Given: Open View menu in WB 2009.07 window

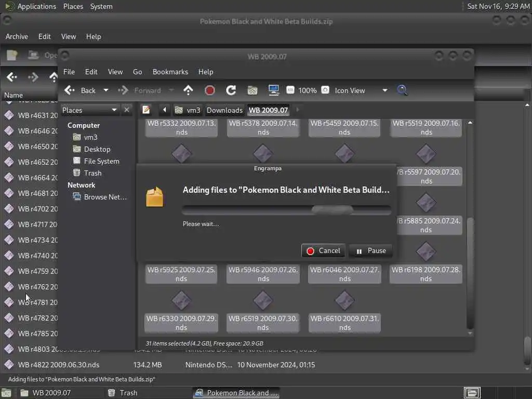Looking at the screenshot, I should pos(115,72).
